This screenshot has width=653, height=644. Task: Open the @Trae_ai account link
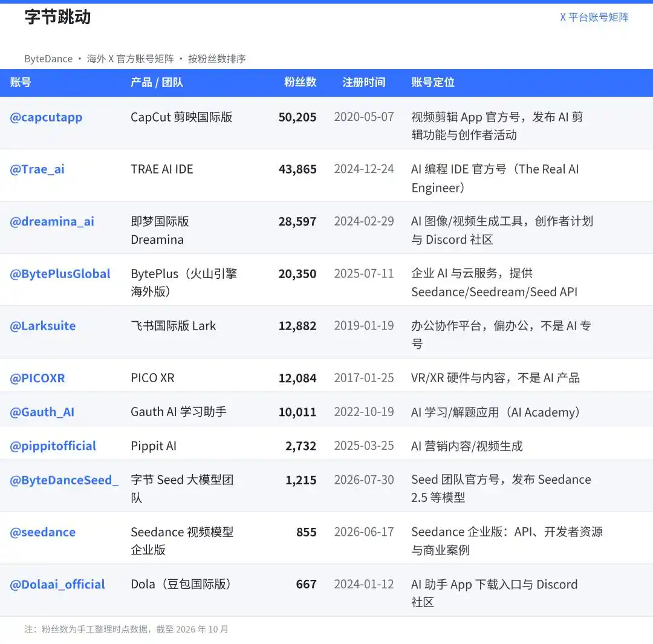[x=37, y=169]
